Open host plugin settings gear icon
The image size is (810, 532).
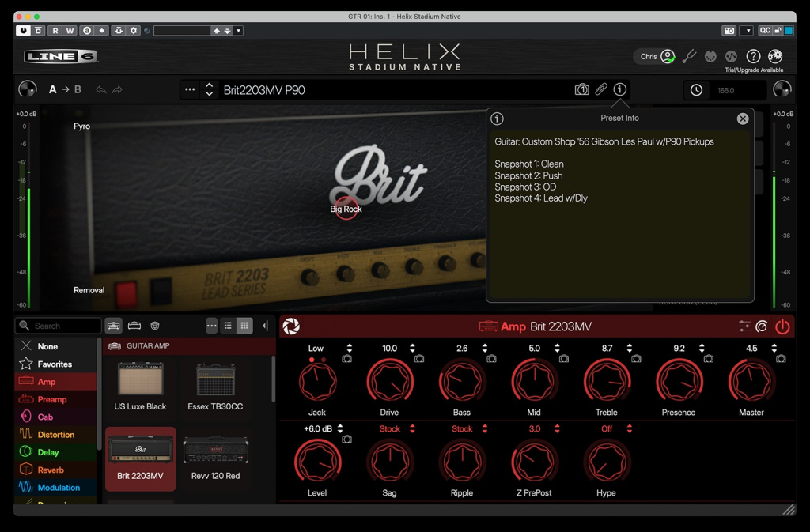(134, 31)
